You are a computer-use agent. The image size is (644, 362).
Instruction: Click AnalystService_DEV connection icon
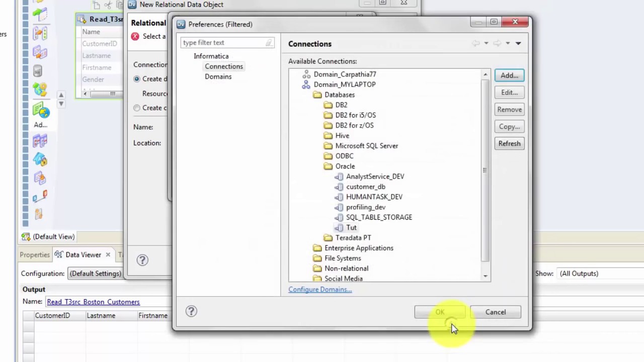click(x=339, y=177)
